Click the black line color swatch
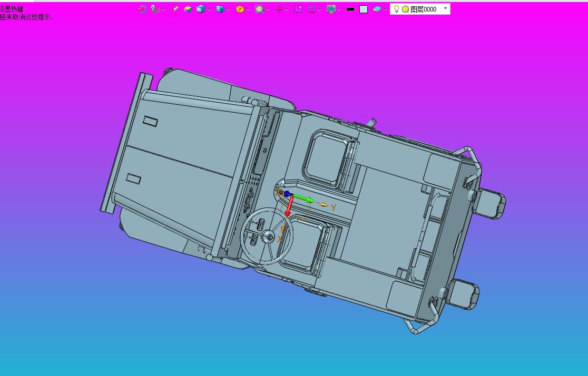This screenshot has width=588, height=376. tap(350, 9)
